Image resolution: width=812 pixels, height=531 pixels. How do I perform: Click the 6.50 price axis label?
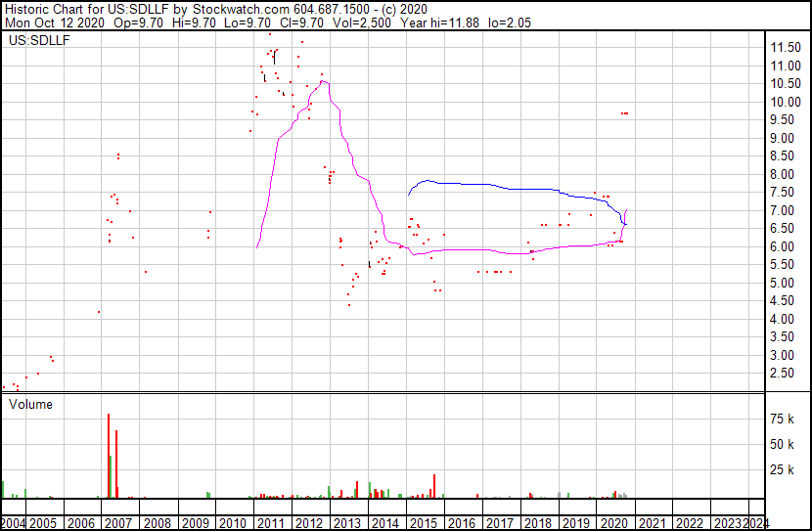(782, 228)
